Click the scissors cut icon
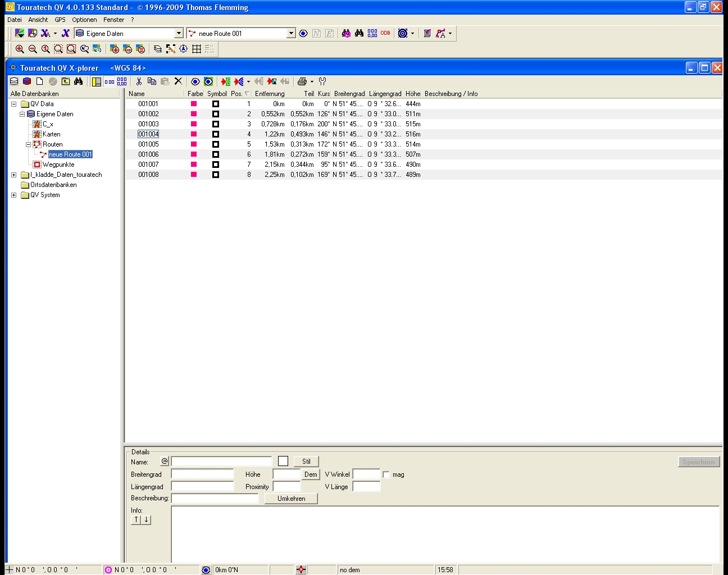 (x=139, y=81)
